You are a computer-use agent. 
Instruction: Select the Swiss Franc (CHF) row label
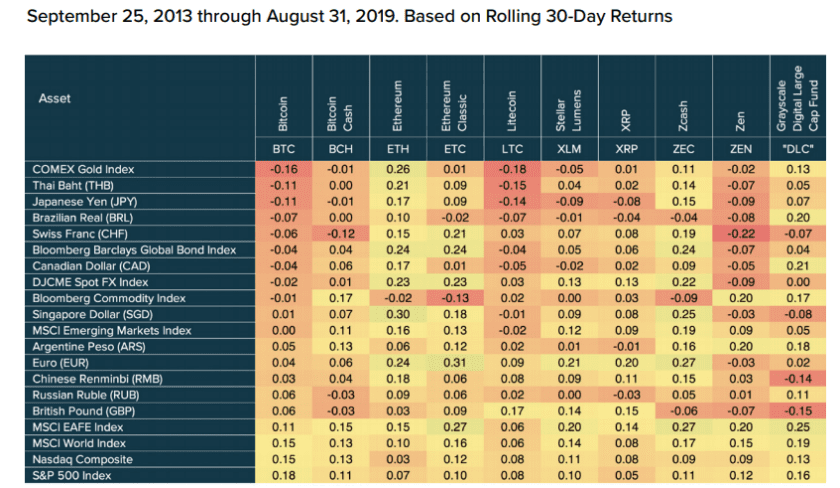pyautogui.click(x=80, y=234)
